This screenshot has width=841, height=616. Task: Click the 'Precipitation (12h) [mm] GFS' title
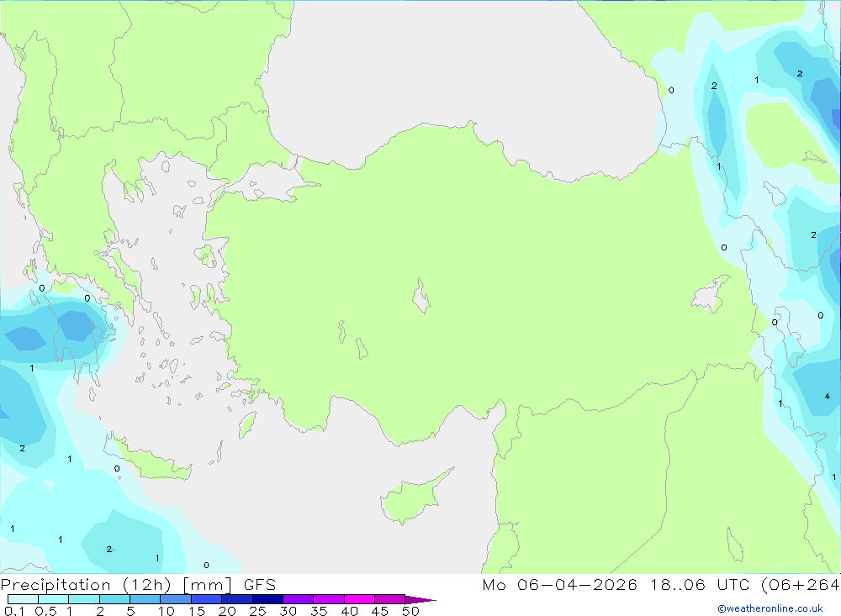coord(139,585)
